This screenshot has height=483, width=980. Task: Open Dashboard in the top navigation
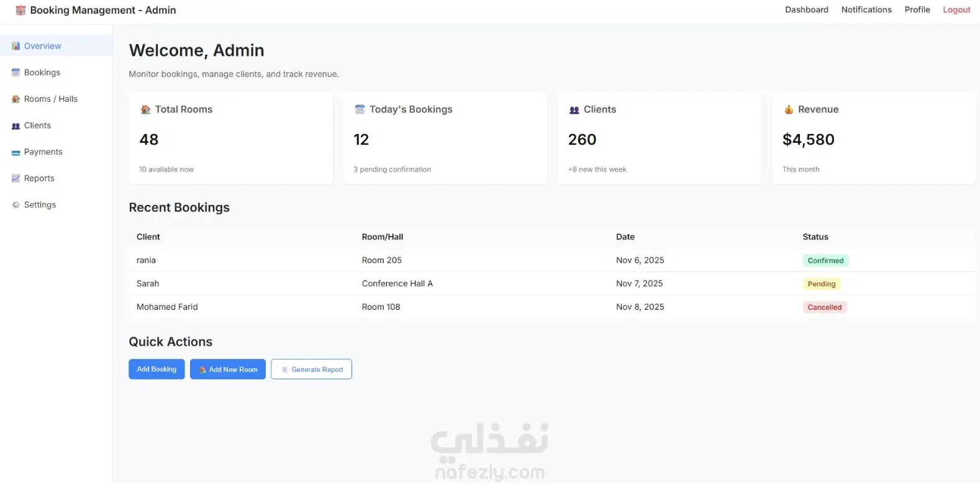tap(806, 10)
